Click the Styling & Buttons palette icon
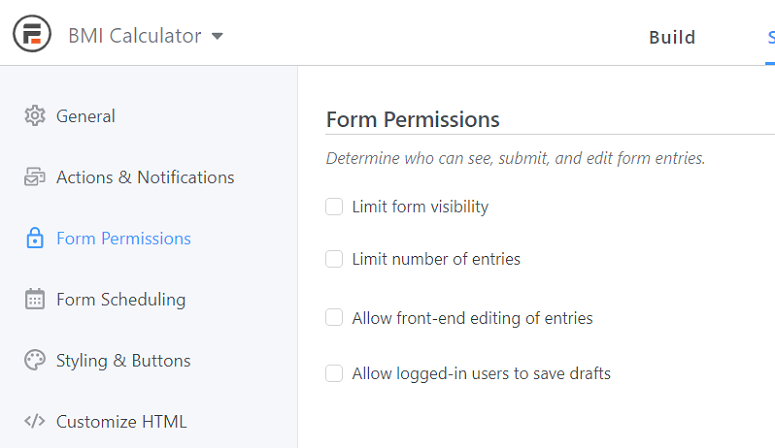775x448 pixels. click(x=35, y=360)
